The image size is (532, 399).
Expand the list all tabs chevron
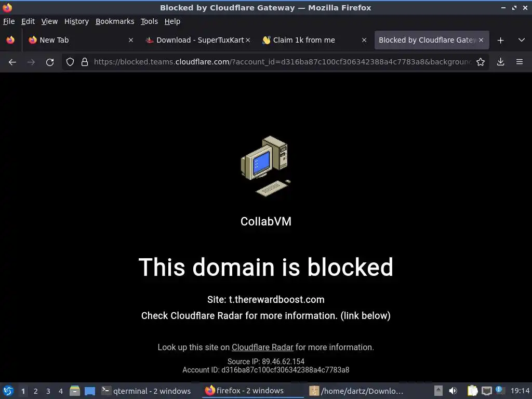pyautogui.click(x=522, y=40)
